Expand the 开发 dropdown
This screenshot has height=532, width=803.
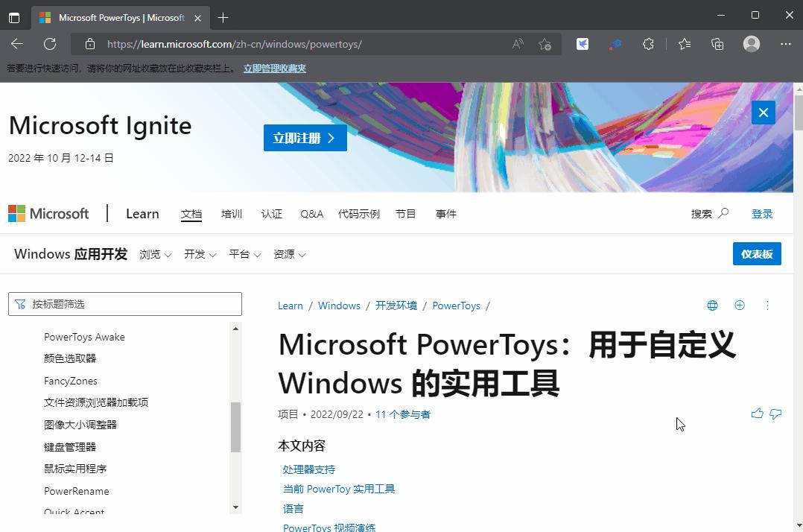[198, 254]
